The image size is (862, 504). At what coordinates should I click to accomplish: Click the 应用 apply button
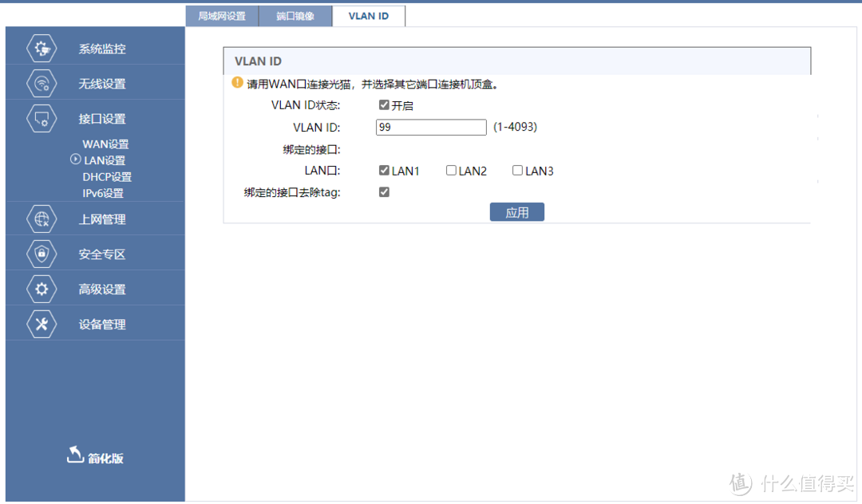coord(516,212)
